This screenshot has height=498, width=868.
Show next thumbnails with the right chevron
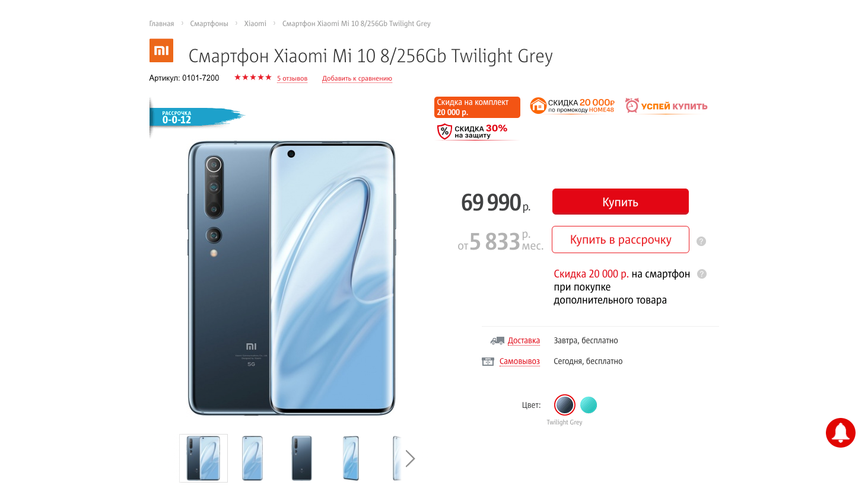click(x=410, y=458)
